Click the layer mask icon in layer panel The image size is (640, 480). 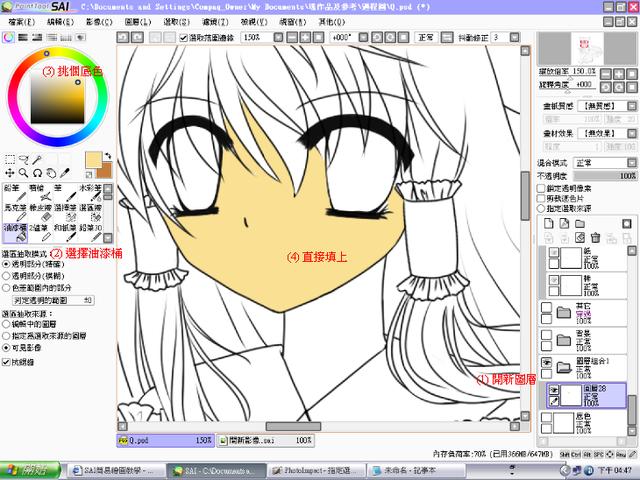pyautogui.click(x=627, y=223)
